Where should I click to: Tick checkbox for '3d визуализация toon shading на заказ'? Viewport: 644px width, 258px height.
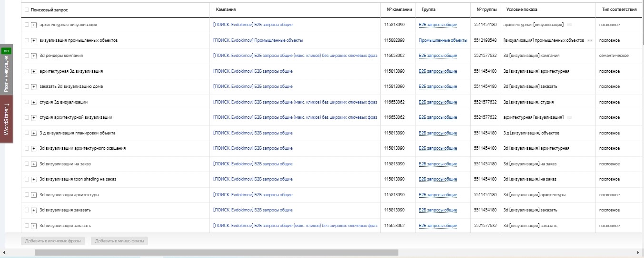[x=27, y=180]
